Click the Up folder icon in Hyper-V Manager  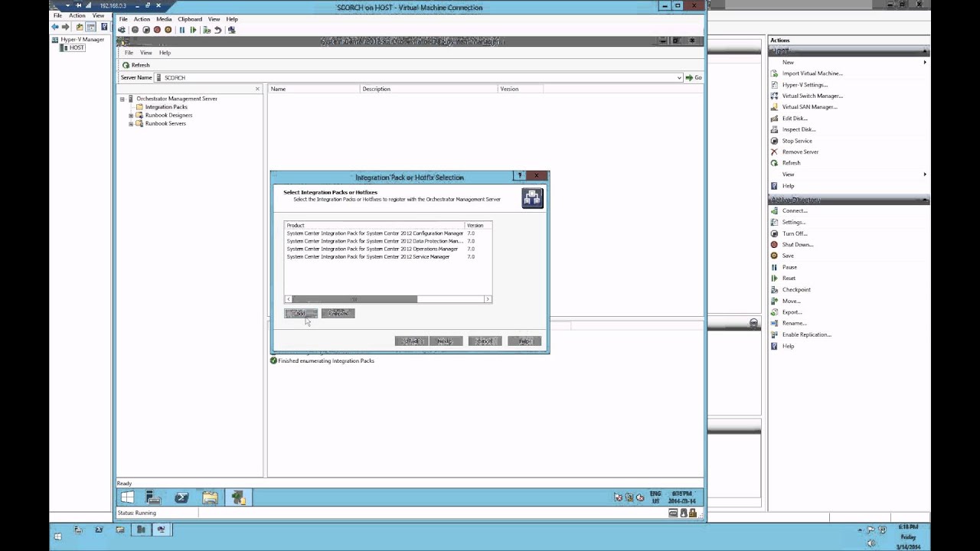click(80, 27)
